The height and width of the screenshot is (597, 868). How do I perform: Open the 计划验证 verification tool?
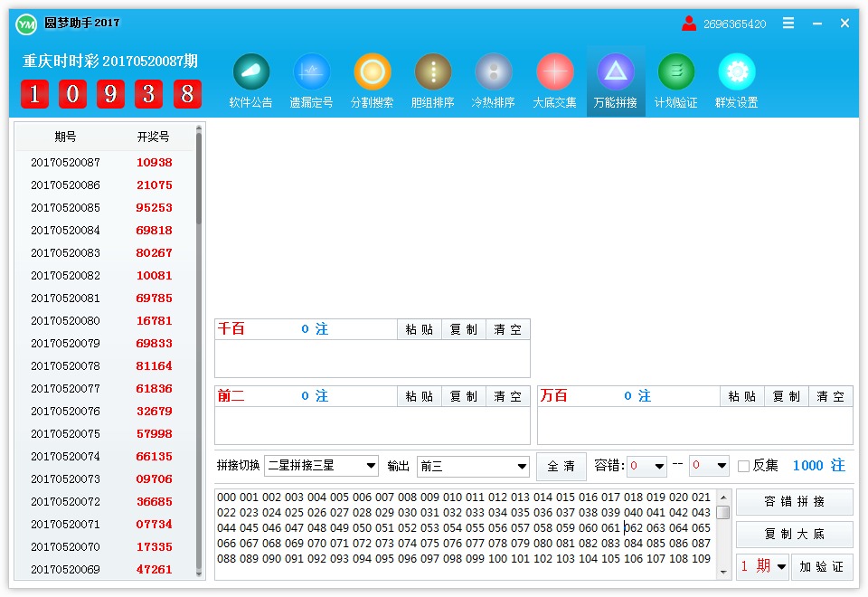click(x=675, y=80)
